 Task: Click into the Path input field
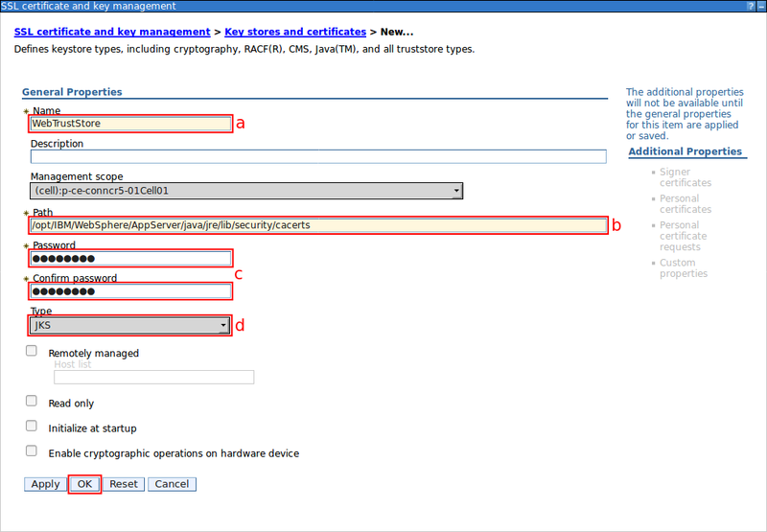(x=318, y=225)
